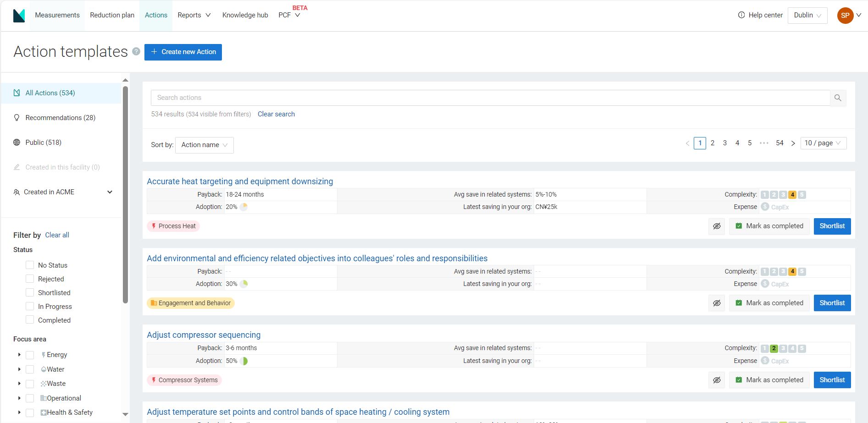Open the 10 / page size dropdown
This screenshot has height=423, width=868.
click(823, 143)
